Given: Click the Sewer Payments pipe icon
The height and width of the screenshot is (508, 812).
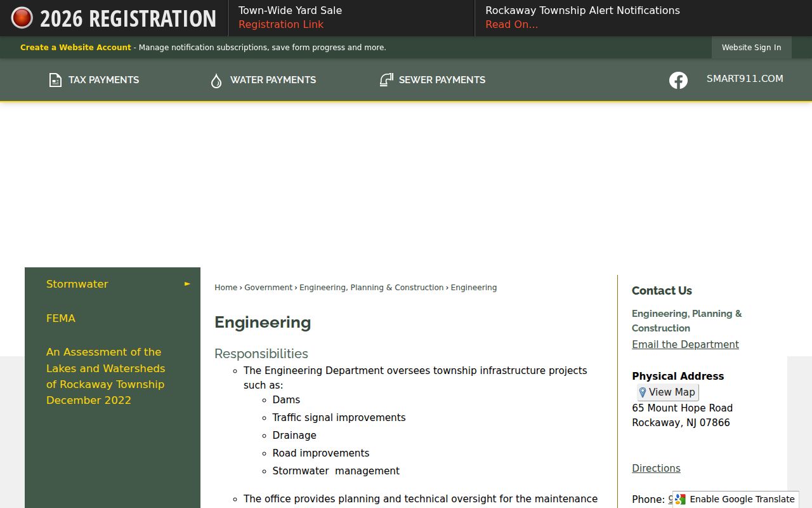Looking at the screenshot, I should (x=386, y=80).
